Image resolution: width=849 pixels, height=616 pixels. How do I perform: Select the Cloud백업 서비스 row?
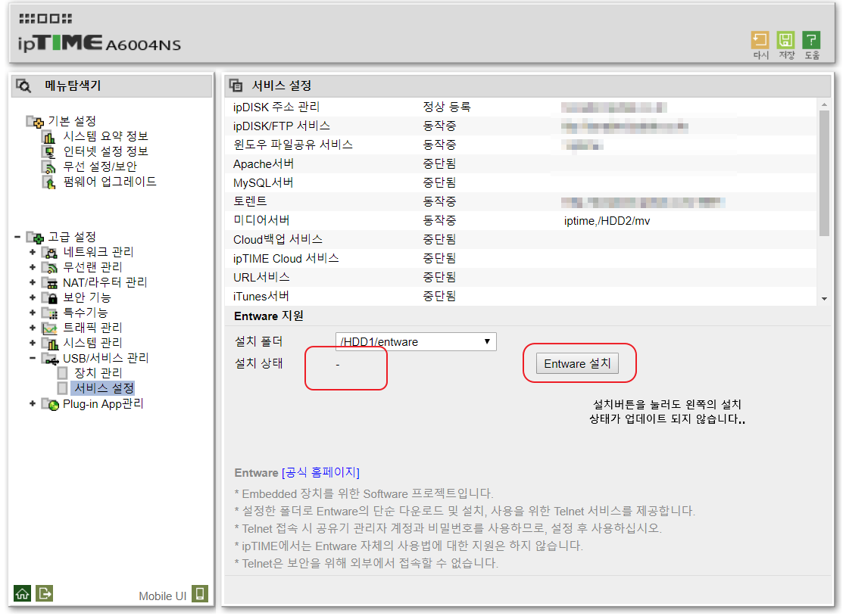click(520, 240)
